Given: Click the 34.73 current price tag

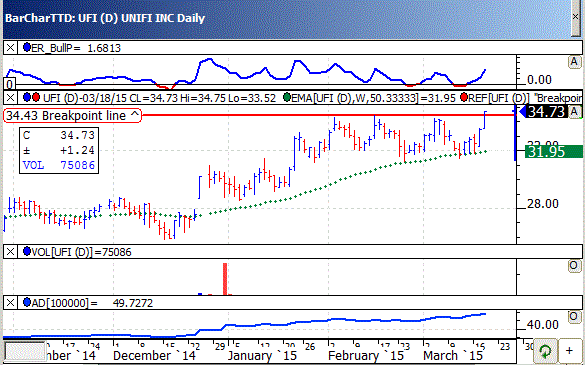Looking at the screenshot, I should [x=547, y=112].
